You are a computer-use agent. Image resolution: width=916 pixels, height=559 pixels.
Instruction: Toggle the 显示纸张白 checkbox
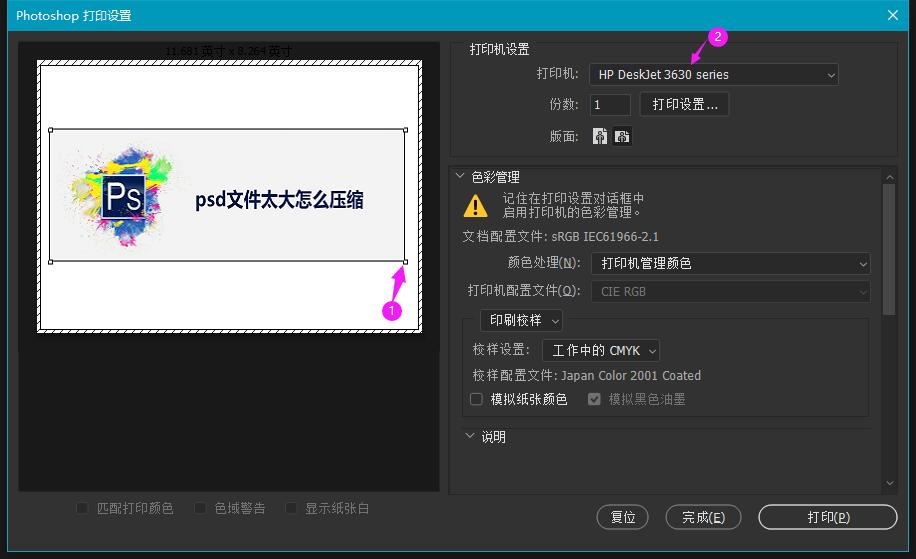[291, 508]
